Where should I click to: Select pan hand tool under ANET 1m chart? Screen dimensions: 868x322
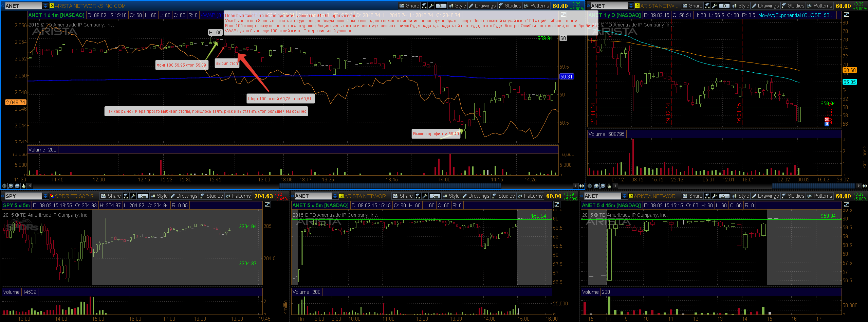point(24,186)
